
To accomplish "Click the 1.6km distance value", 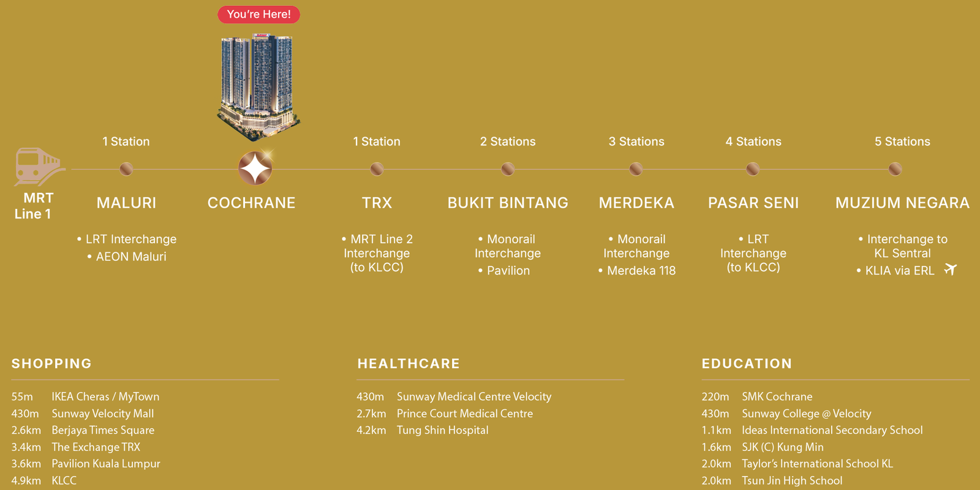I will pos(717,447).
